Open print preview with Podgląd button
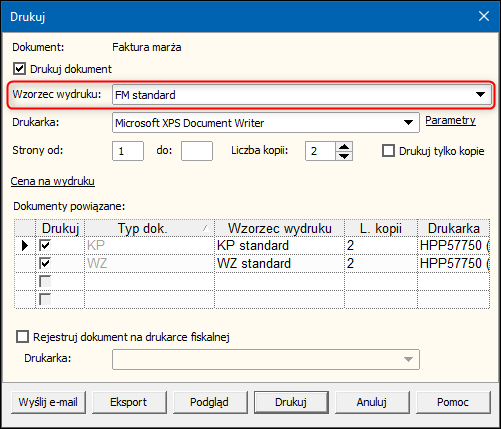The image size is (501, 429). (x=210, y=402)
